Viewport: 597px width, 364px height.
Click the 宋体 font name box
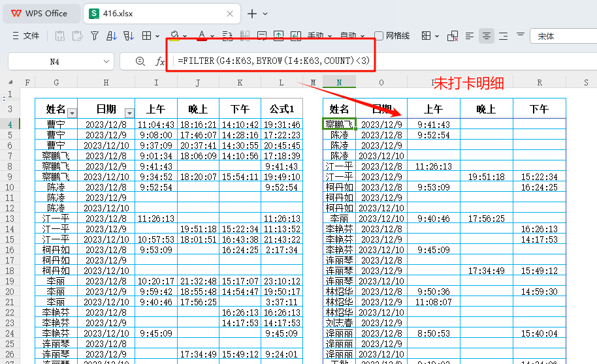(x=564, y=36)
